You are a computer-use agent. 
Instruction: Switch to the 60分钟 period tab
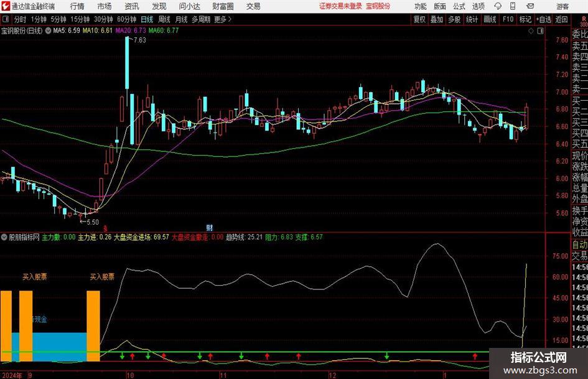coord(127,19)
